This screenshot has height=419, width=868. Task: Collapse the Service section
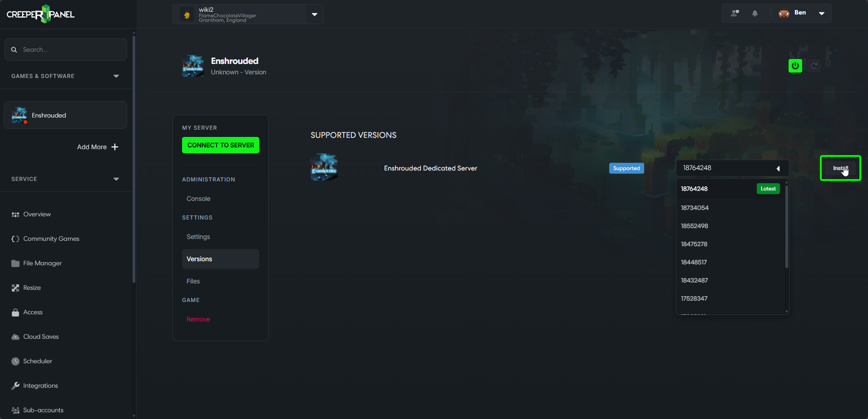pos(116,179)
